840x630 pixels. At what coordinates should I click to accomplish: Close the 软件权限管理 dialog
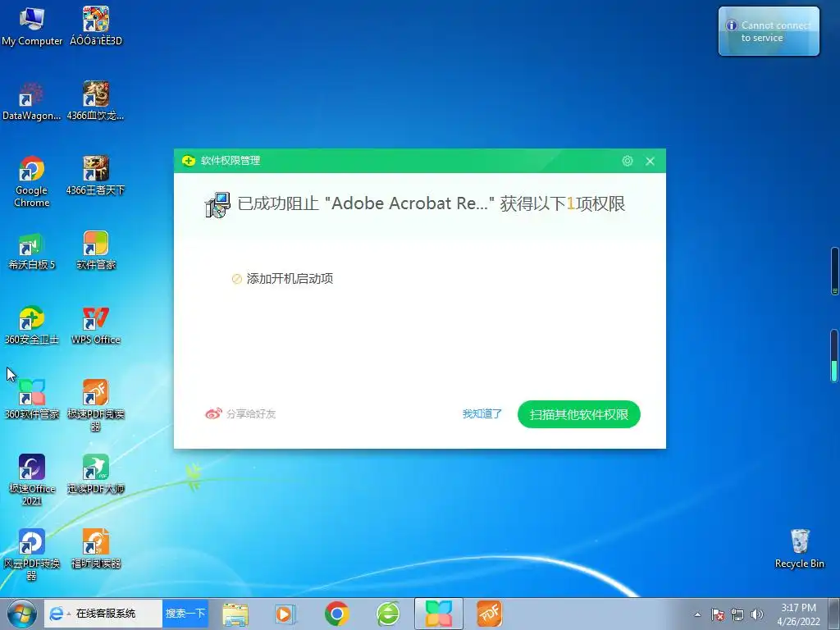(650, 162)
